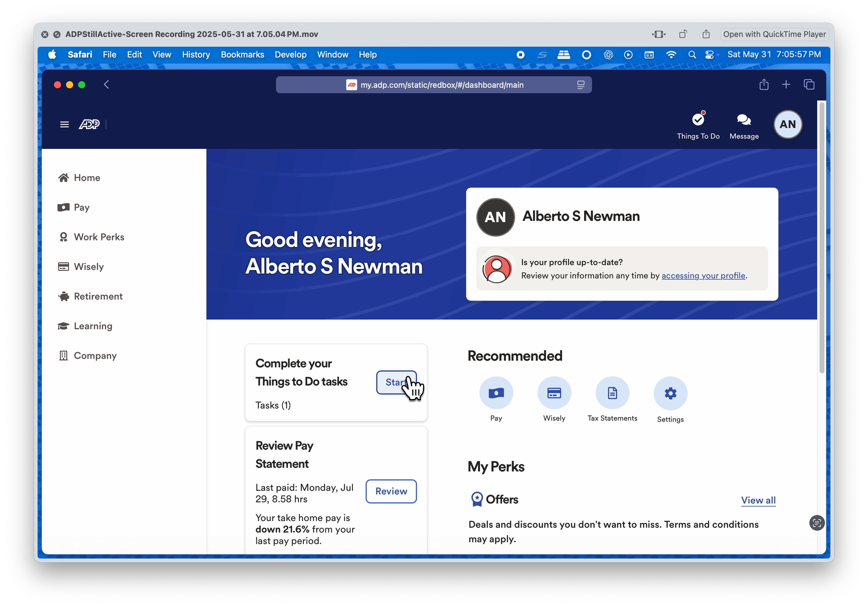Image resolution: width=868 pixels, height=607 pixels.
Task: Click the Alberto S Newman card name
Action: click(x=581, y=216)
